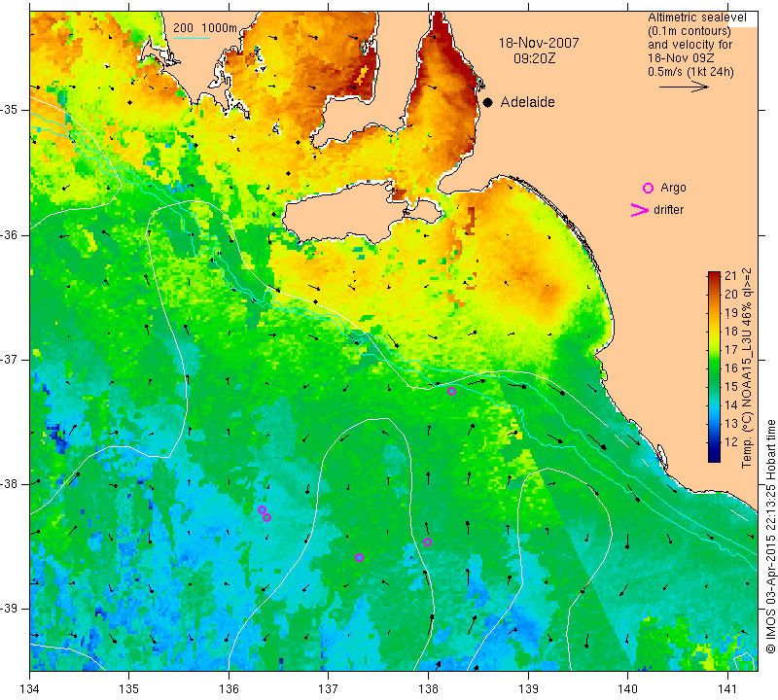The image size is (778, 700).
Task: Click the 'Altimetric sealevel' legend heading
Action: pos(696,17)
